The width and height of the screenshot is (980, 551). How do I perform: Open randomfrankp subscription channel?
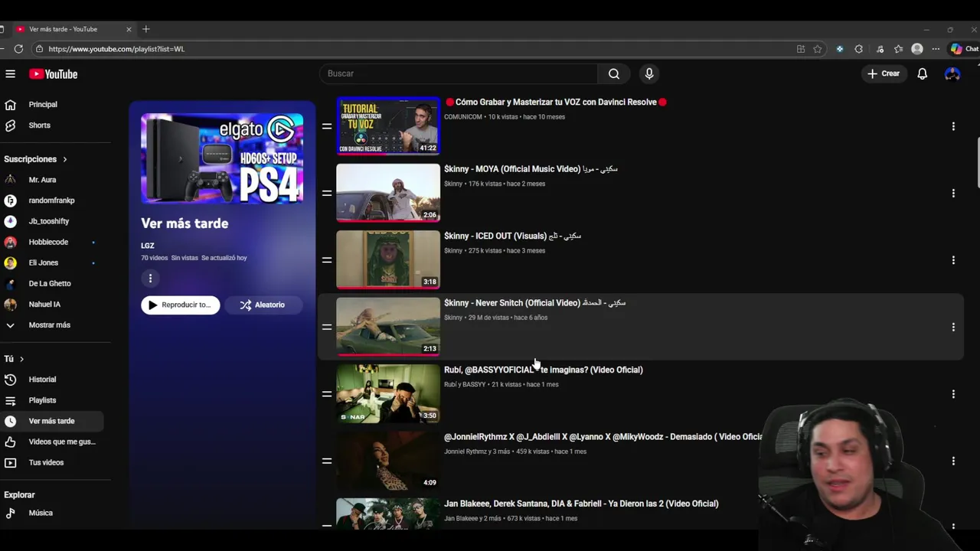coord(51,201)
